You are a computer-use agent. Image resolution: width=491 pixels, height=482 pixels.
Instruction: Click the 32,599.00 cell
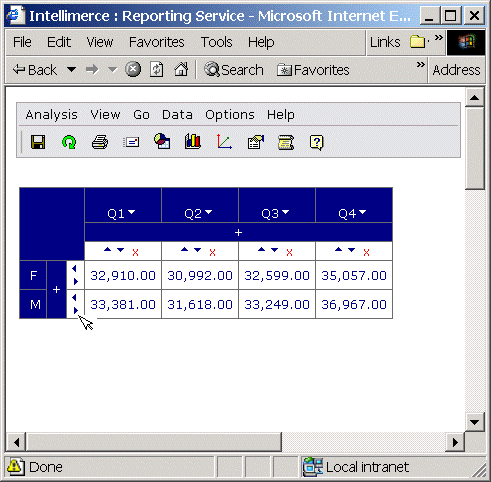coord(277,275)
